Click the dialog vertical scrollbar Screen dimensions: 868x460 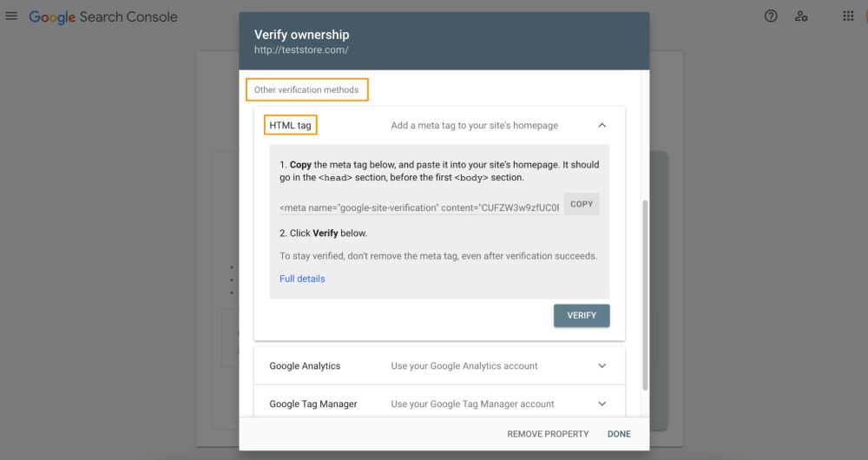pyautogui.click(x=645, y=295)
